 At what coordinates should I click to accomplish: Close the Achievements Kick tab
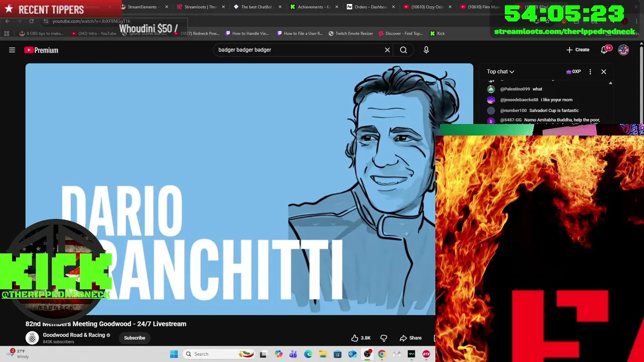(337, 7)
